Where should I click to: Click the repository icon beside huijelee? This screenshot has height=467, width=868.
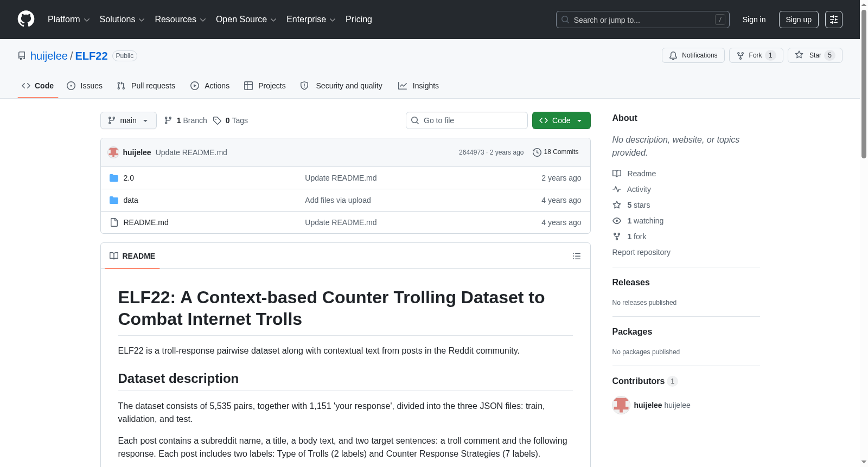tap(22, 56)
